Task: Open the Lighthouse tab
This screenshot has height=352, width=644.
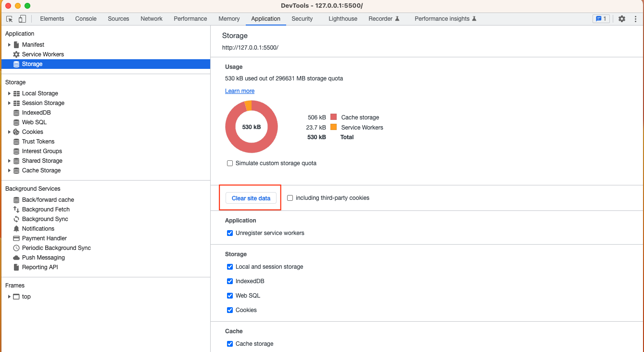Action: [x=343, y=19]
